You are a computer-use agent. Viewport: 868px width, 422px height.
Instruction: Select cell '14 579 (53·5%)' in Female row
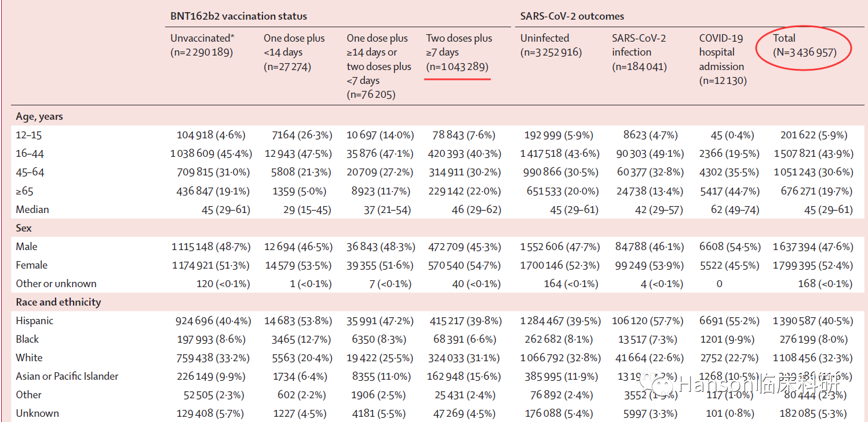click(298, 265)
